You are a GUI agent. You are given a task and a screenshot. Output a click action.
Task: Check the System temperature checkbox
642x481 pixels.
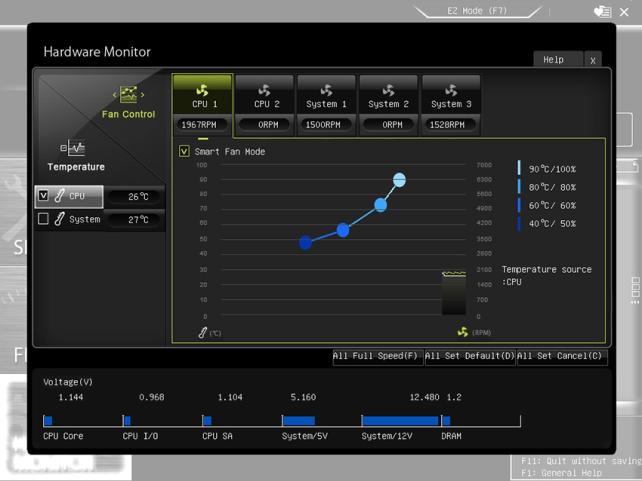(43, 219)
